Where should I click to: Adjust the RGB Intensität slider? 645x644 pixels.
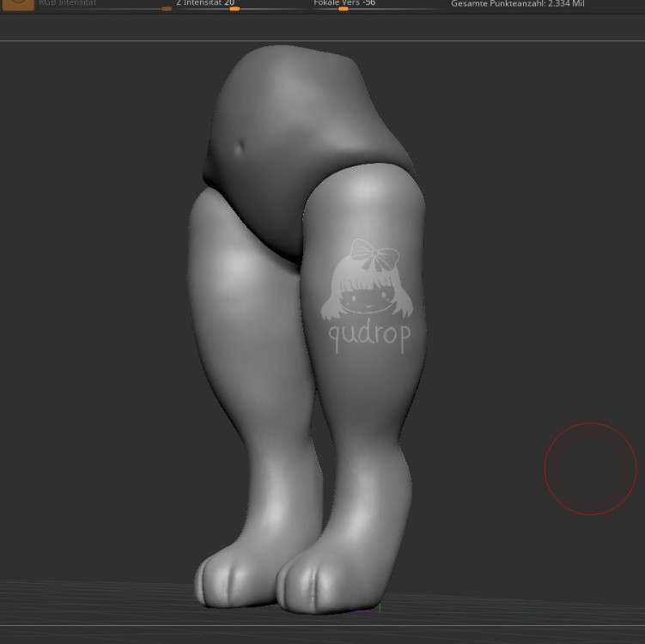[x=105, y=5]
